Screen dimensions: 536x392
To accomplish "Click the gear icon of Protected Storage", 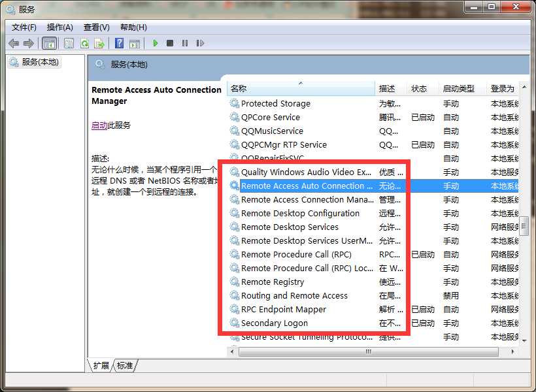I will [x=234, y=103].
